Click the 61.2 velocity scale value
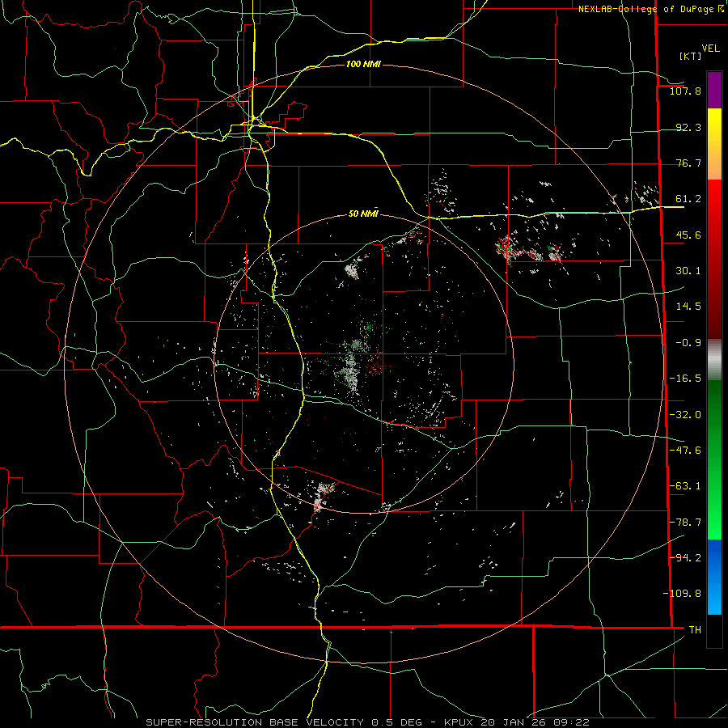 (x=688, y=199)
